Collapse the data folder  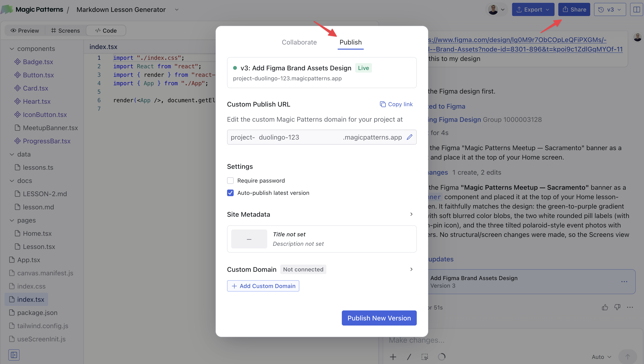pos(12,154)
